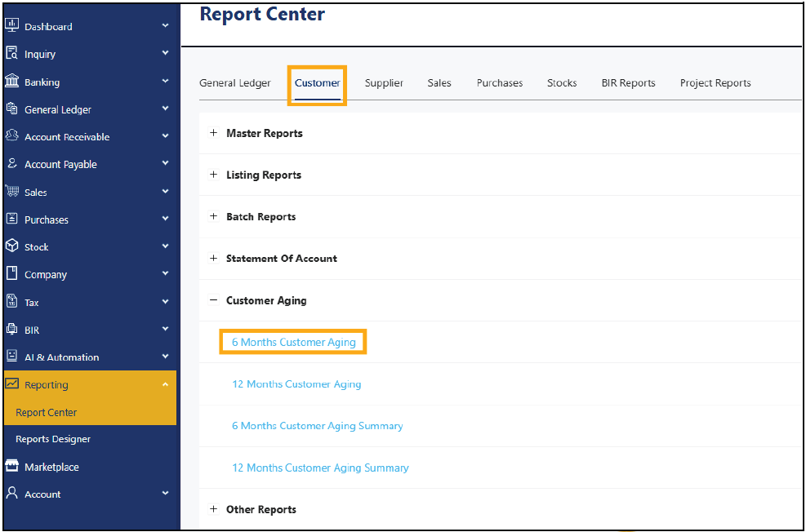Open 6 Months Customer Aging report

click(294, 342)
